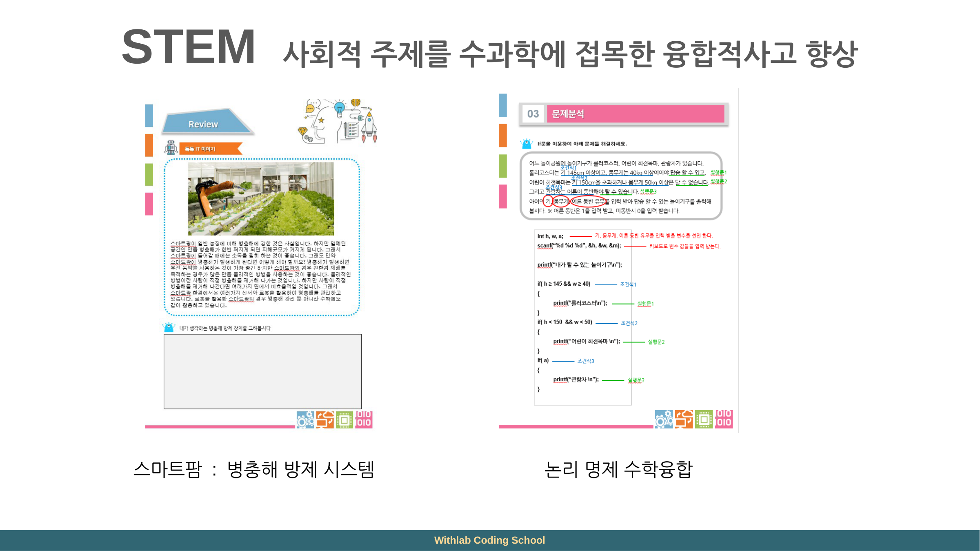
Task: Click the Withlab Coding School footer text
Action: tap(489, 540)
